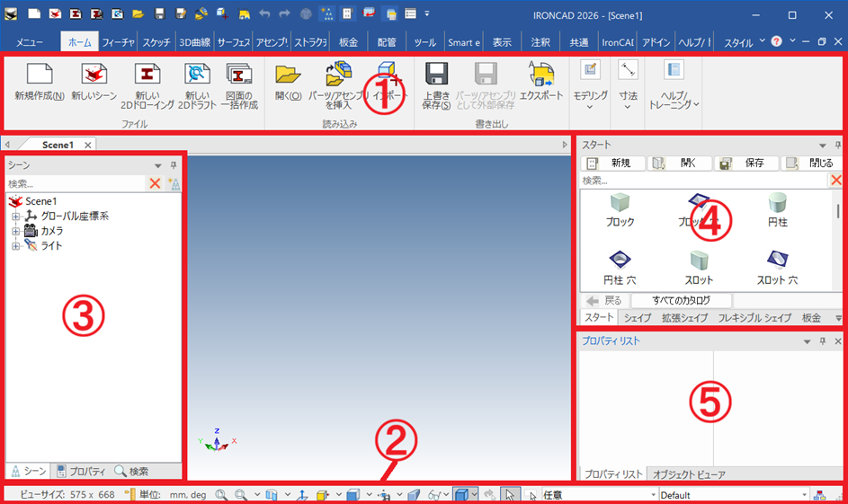Screen dimensions: 848x504
Task: Click the catalog 検索 search field
Action: click(704, 181)
